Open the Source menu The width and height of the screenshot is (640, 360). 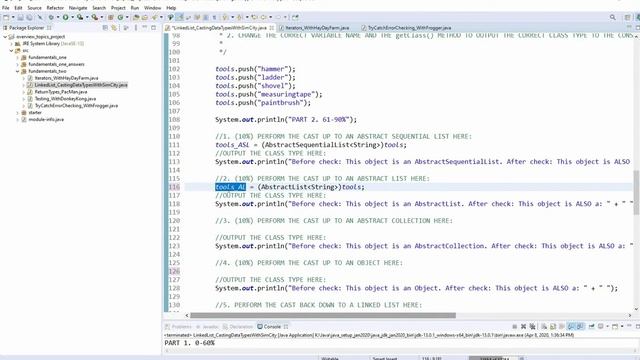[x=34, y=8]
